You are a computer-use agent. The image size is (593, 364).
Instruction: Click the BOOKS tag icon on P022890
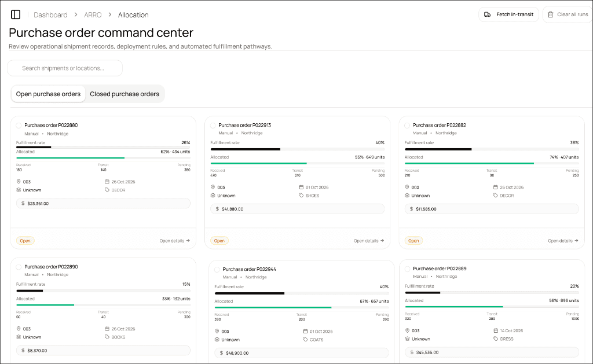tap(107, 337)
